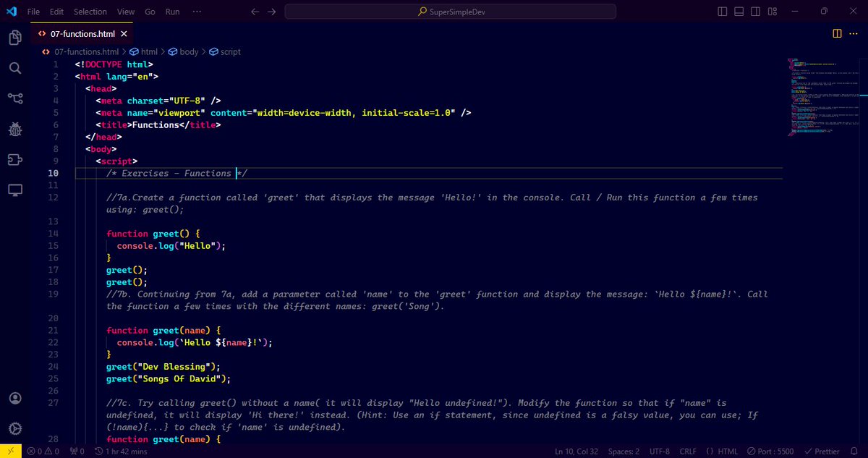Expand the hidden menus ellipsis
The width and height of the screenshot is (868, 458).
(x=197, y=12)
